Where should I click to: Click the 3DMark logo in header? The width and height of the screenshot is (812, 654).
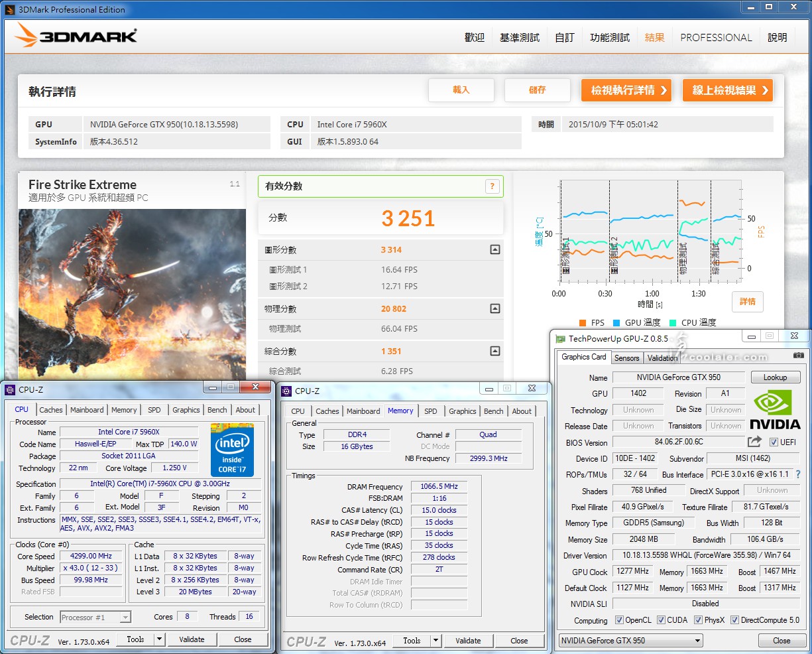tap(76, 36)
